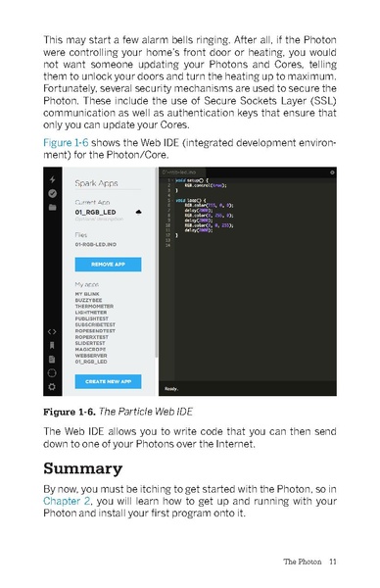This screenshot has height=588, width=380.
Task: Select the 01-rgb-led.ino editor tab
Action: [180, 172]
